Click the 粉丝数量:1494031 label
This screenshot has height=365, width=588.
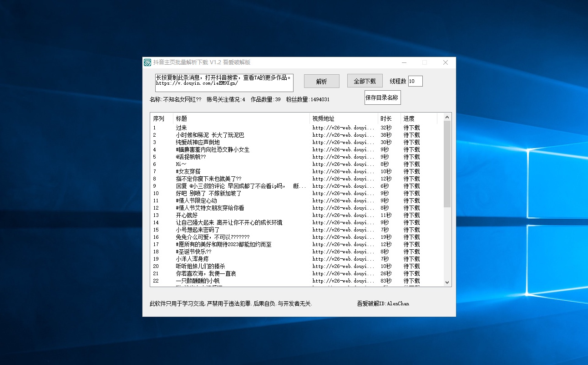(x=308, y=99)
